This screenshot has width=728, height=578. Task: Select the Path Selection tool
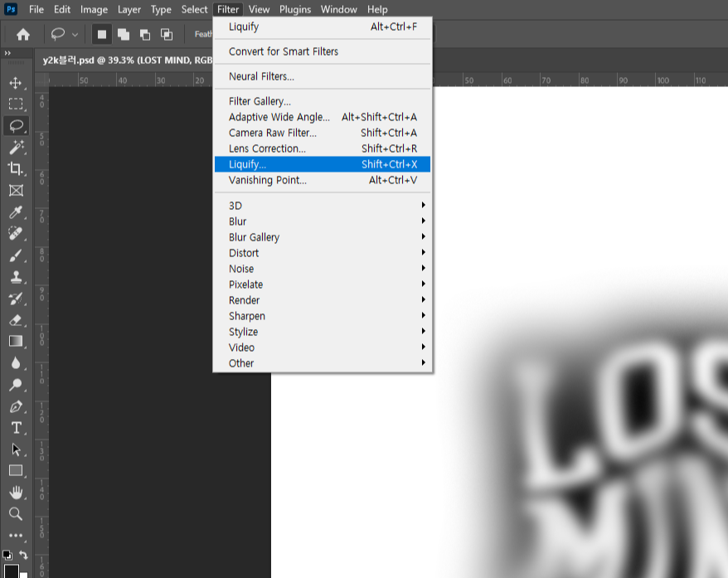(x=16, y=449)
